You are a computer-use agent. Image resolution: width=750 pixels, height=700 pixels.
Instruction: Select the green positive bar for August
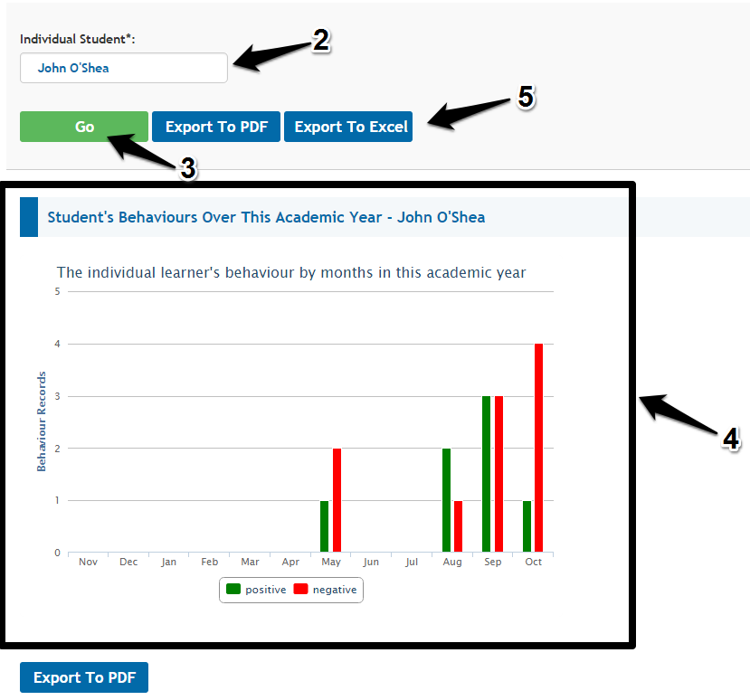coord(446,500)
